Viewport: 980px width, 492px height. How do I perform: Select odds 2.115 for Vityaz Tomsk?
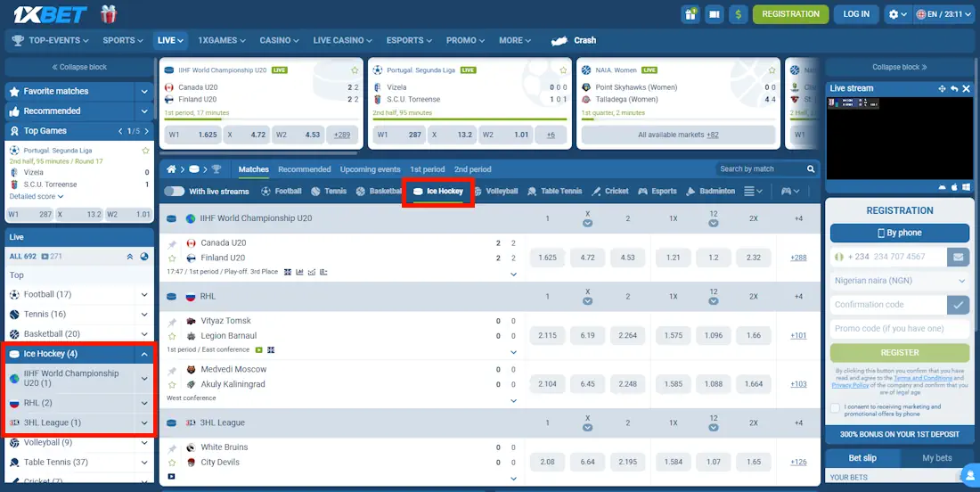tap(547, 336)
